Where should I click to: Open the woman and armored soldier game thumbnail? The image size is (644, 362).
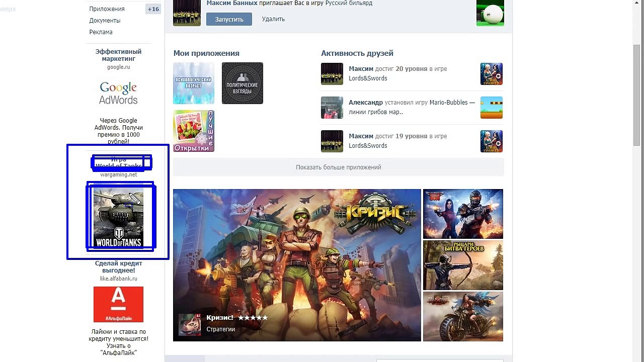[463, 214]
